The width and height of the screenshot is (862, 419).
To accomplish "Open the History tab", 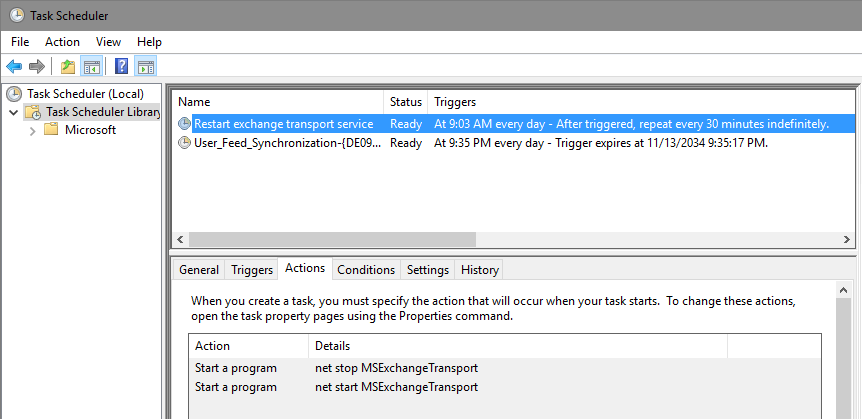I will tap(479, 270).
